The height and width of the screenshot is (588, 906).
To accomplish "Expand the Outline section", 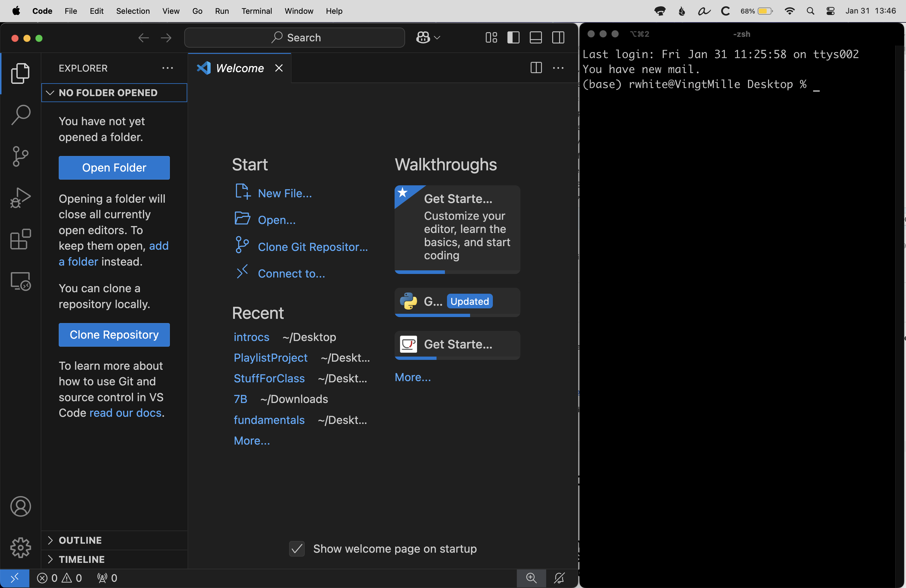I will click(114, 540).
